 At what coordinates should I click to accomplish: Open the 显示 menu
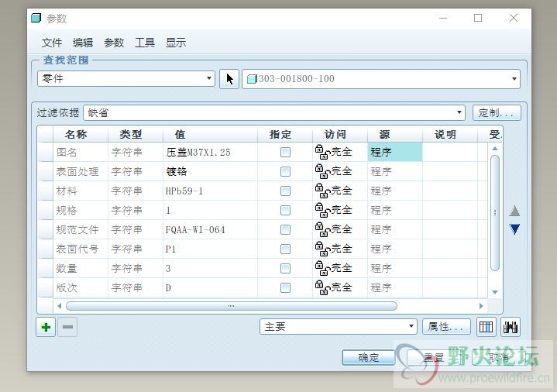click(x=176, y=43)
